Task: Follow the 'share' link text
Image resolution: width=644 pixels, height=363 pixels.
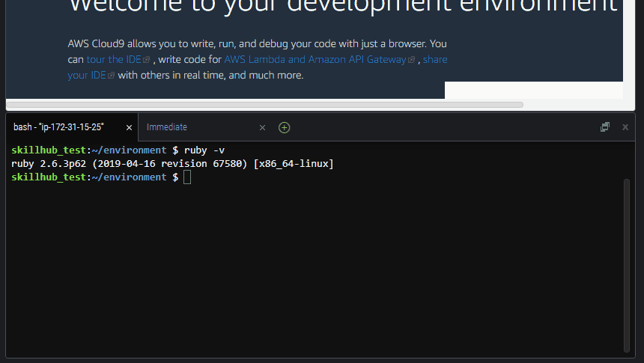Action: 435,60
